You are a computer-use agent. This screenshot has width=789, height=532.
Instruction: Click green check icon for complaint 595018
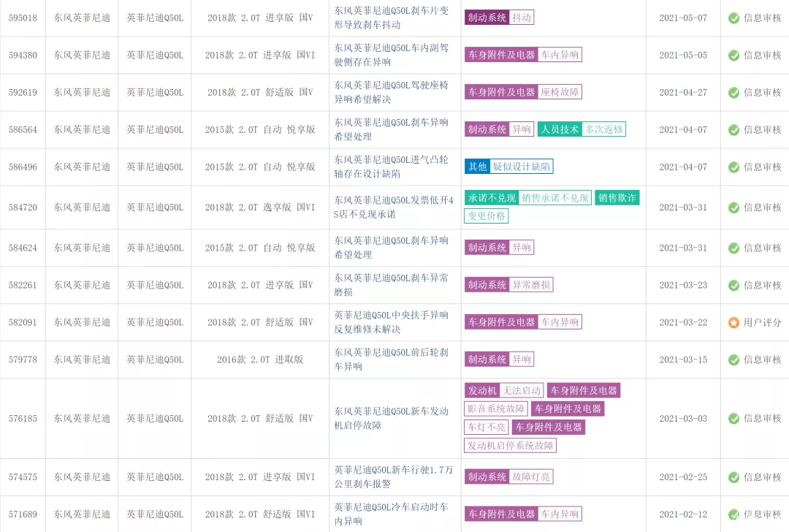pos(733,18)
